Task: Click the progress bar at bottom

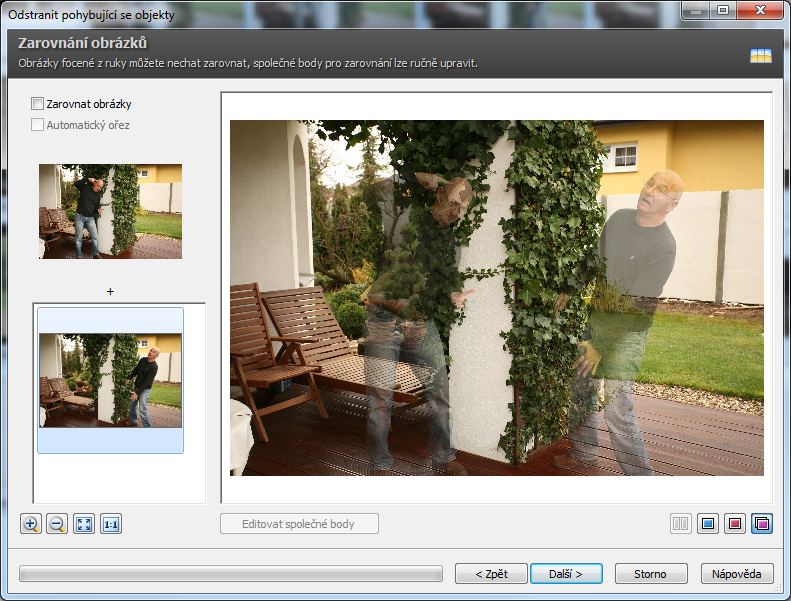Action: coord(230,574)
